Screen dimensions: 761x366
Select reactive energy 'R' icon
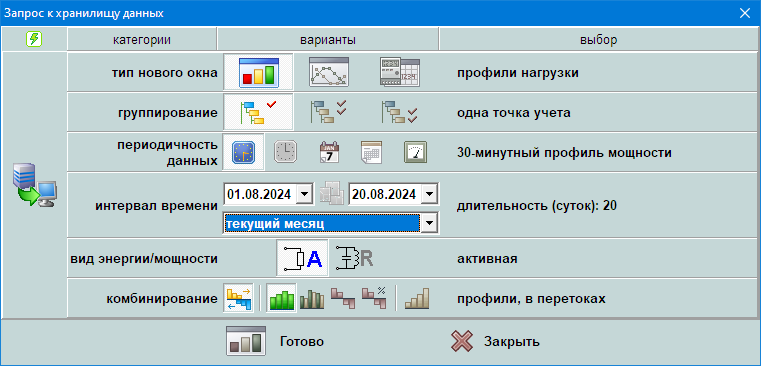(355, 258)
